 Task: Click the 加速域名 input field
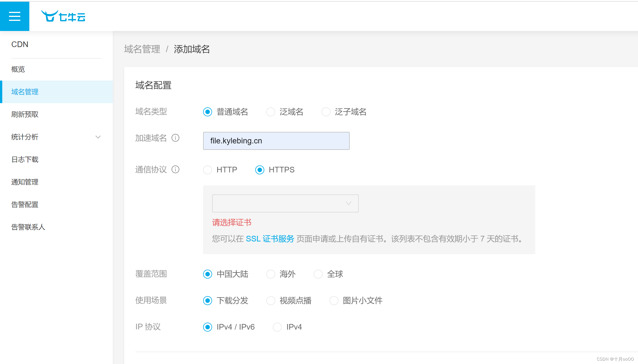(x=276, y=141)
